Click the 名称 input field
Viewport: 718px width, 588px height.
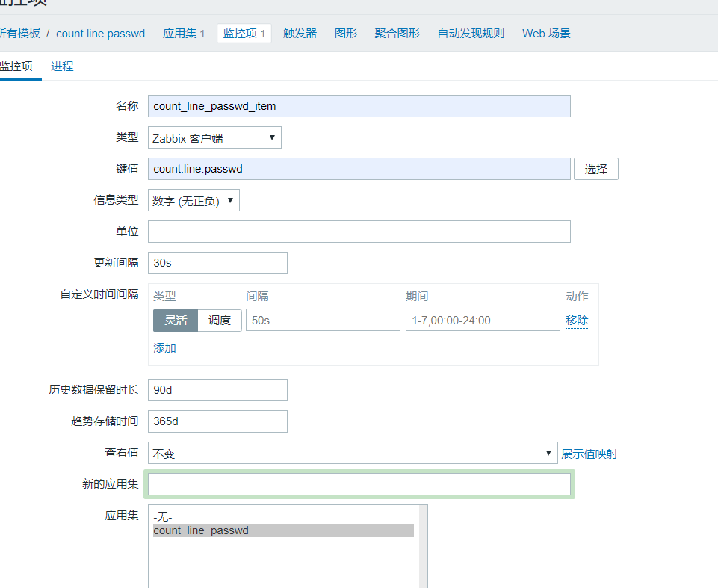[359, 106]
